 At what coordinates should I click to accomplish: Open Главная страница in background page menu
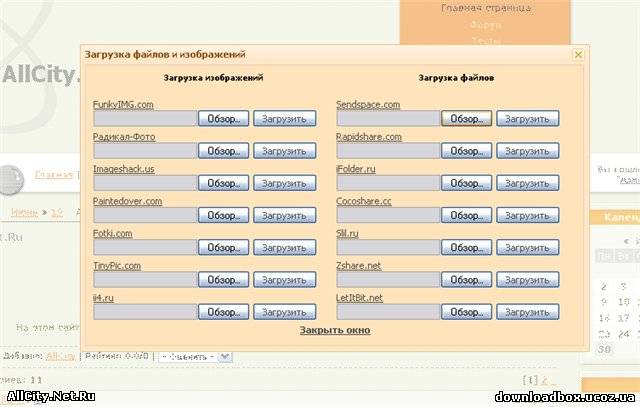pos(486,8)
